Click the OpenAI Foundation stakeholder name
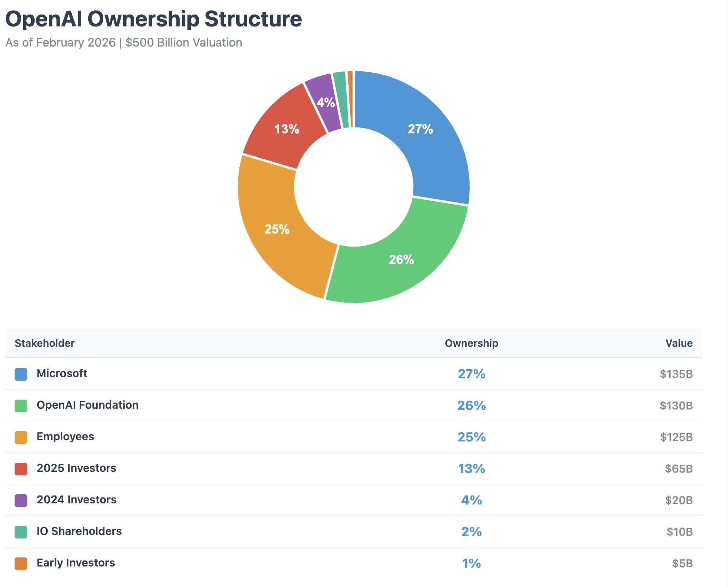Image resolution: width=728 pixels, height=587 pixels. point(87,405)
